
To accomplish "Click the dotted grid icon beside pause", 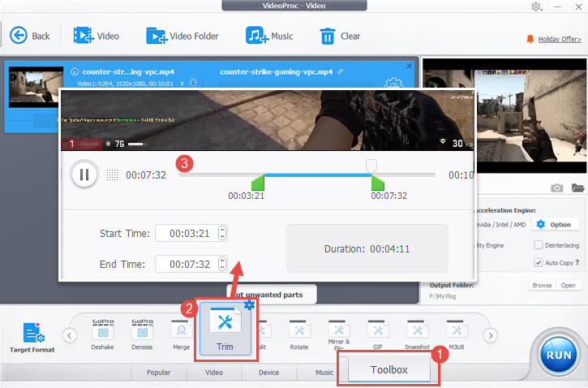I will [x=112, y=175].
